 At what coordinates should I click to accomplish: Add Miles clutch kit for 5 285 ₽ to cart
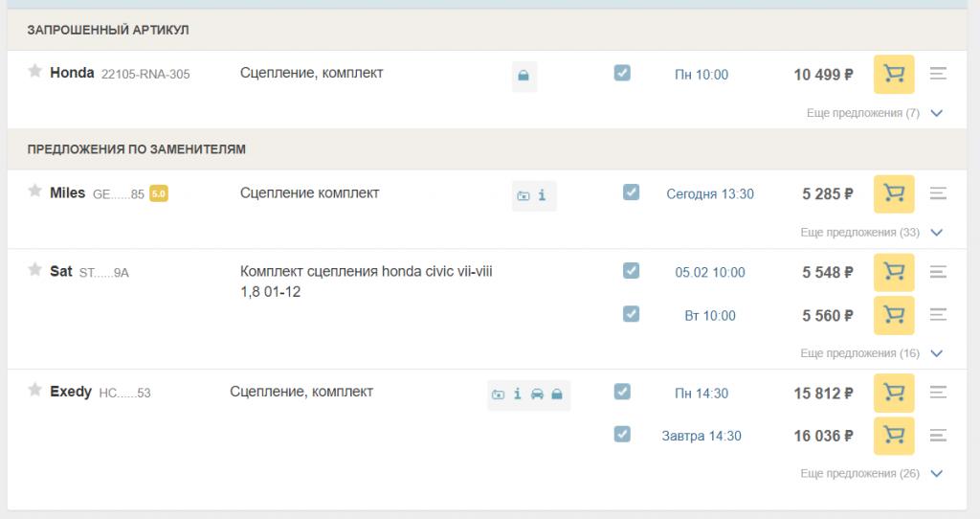(x=894, y=193)
